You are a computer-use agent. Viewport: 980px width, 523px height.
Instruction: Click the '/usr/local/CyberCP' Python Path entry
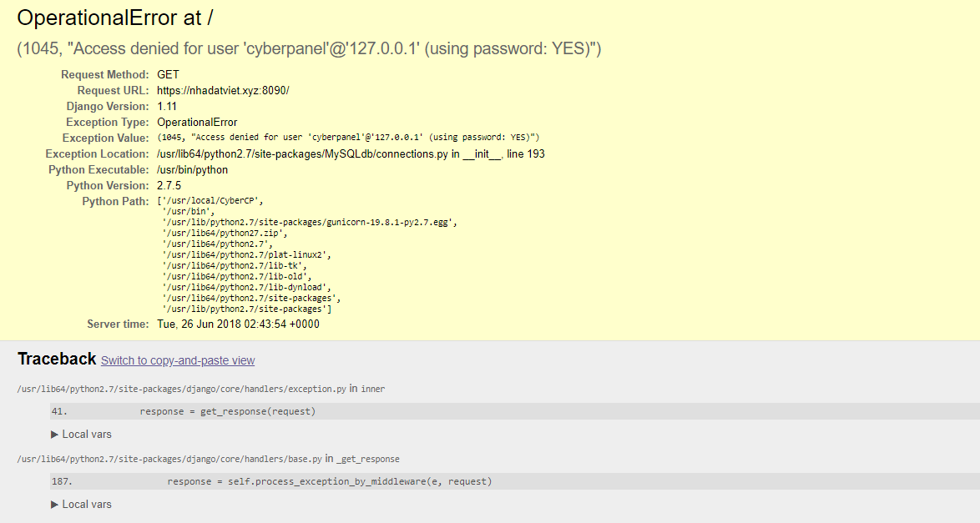point(213,201)
